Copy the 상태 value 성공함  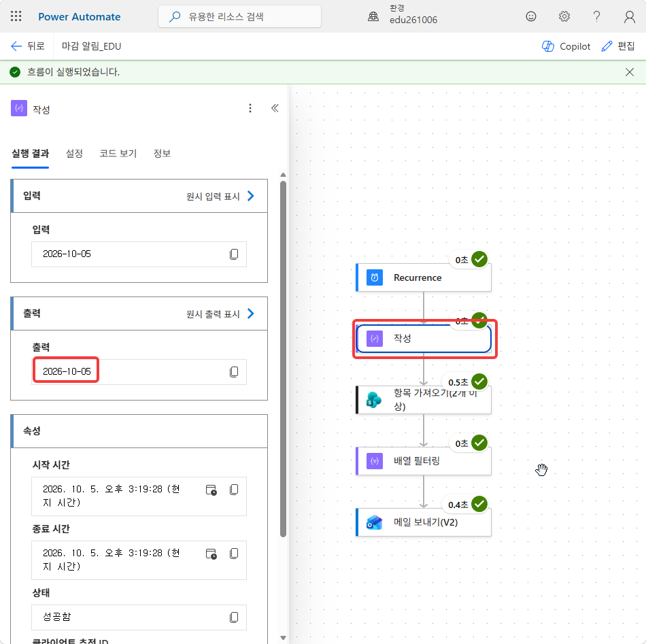coord(234,617)
